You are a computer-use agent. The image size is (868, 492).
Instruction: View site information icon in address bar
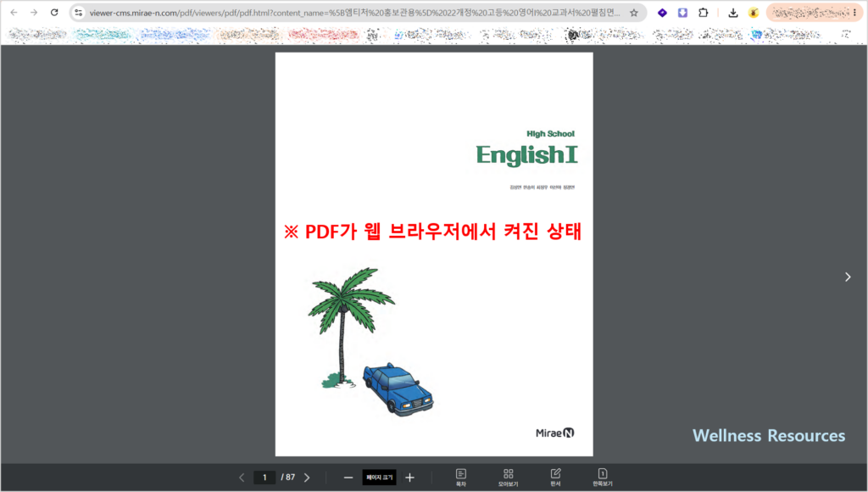[79, 12]
